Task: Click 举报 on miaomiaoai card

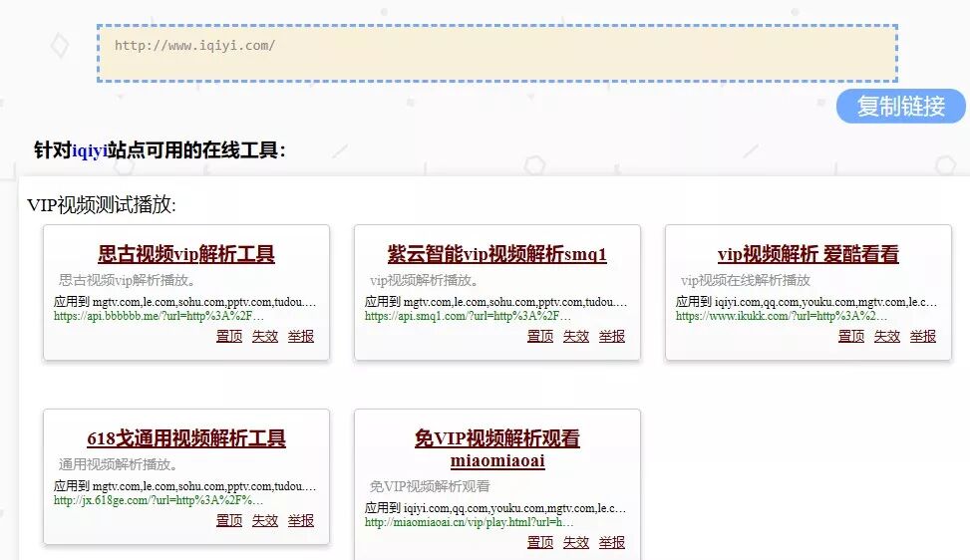Action: pos(612,542)
